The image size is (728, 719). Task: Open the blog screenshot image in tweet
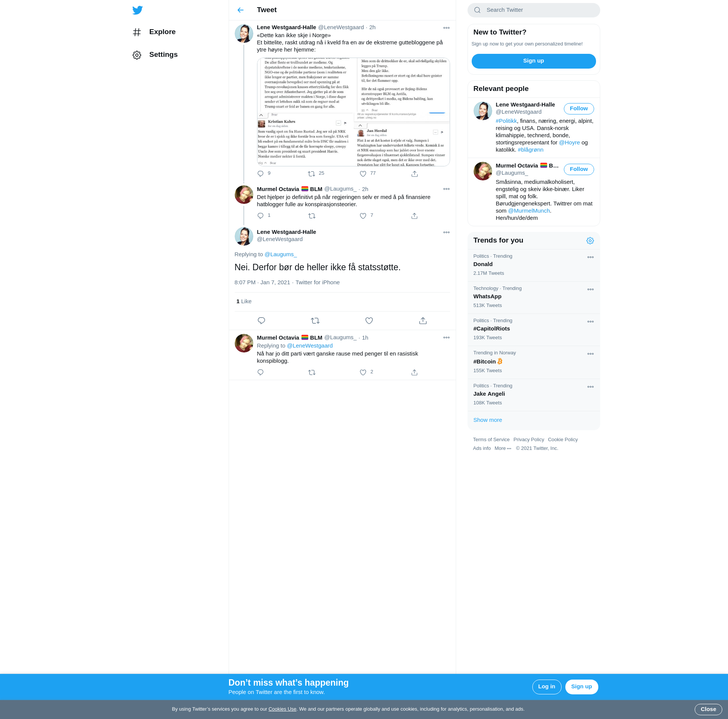coord(353,112)
